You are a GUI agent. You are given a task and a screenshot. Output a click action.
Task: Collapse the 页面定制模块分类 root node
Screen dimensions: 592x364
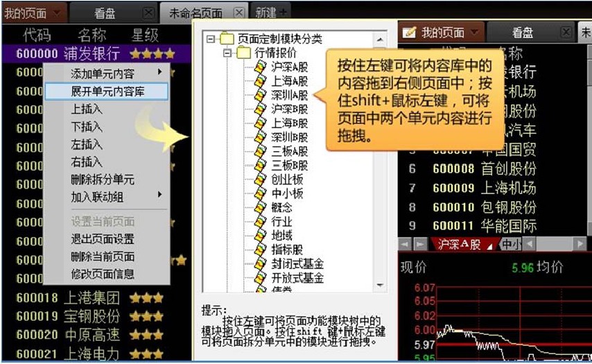[x=211, y=40]
